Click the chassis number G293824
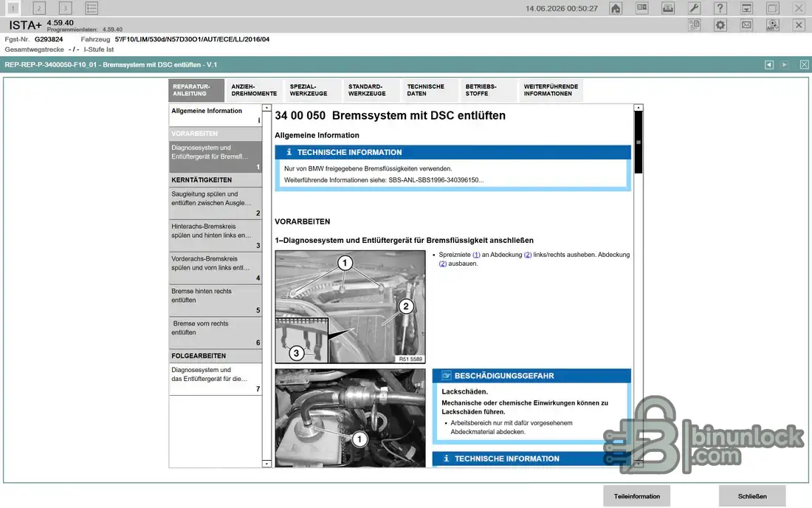The image size is (812, 508). pos(49,39)
